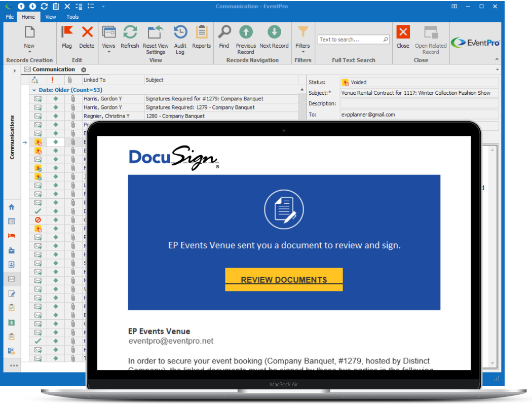Click the detail pane scroll-down arrow
This screenshot has width=532, height=406.
(492, 363)
